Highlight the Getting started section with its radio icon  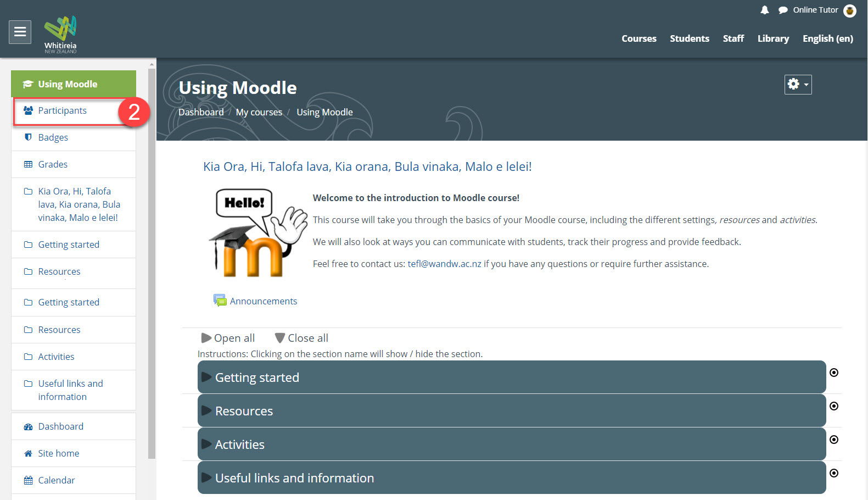(x=834, y=373)
